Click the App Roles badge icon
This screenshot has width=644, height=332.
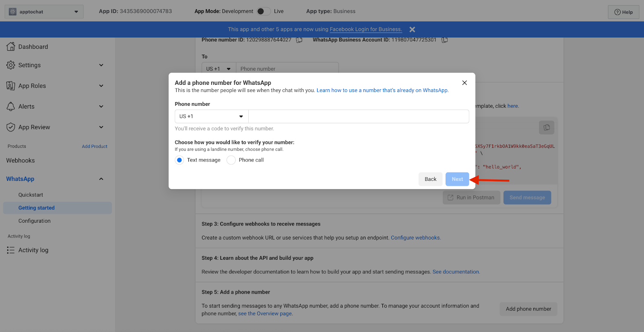click(x=11, y=86)
